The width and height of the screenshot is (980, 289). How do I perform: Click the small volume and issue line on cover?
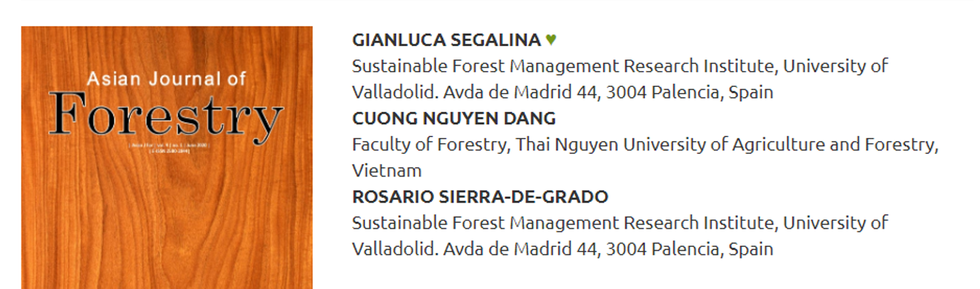[169, 144]
